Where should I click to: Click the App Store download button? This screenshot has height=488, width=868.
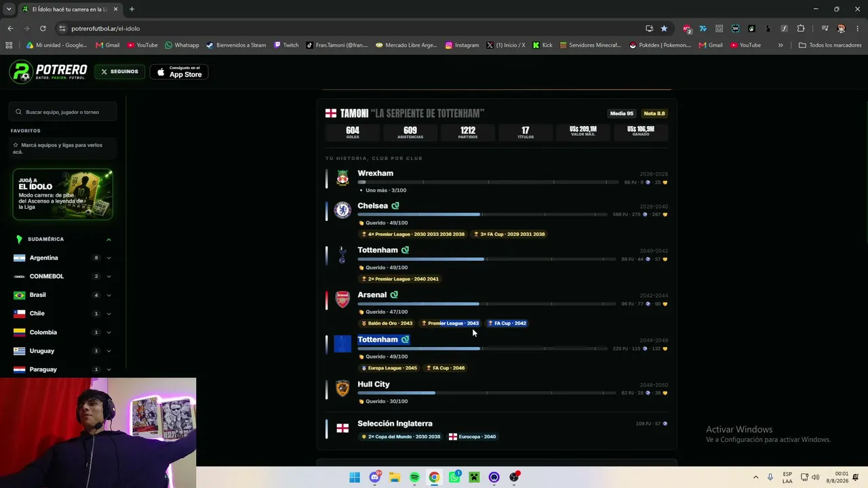178,72
